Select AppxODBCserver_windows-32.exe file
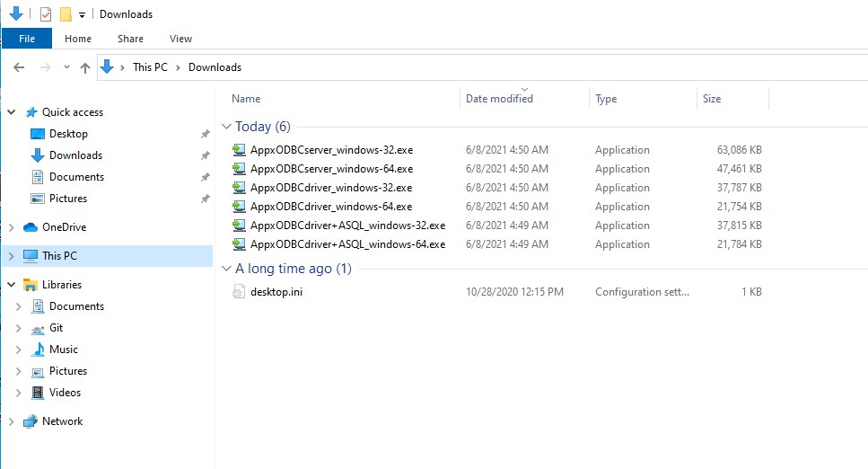Viewport: 868px width, 469px height. (331, 150)
